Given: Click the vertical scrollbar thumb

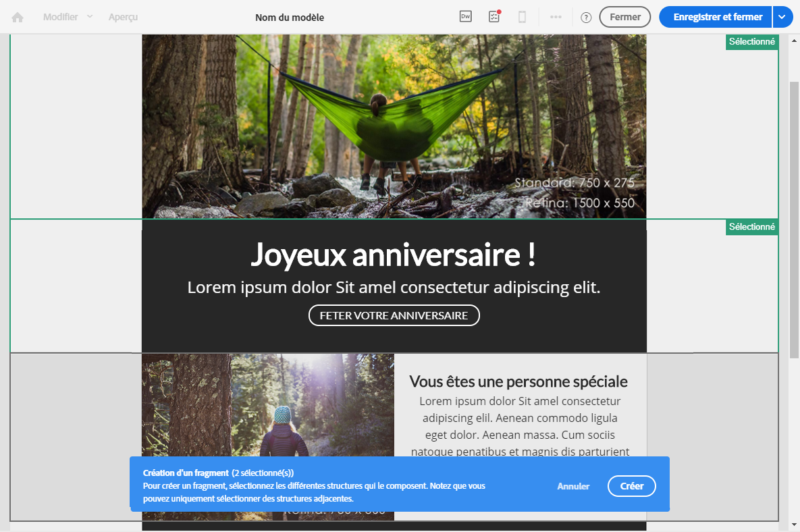Looking at the screenshot, I should [795, 219].
